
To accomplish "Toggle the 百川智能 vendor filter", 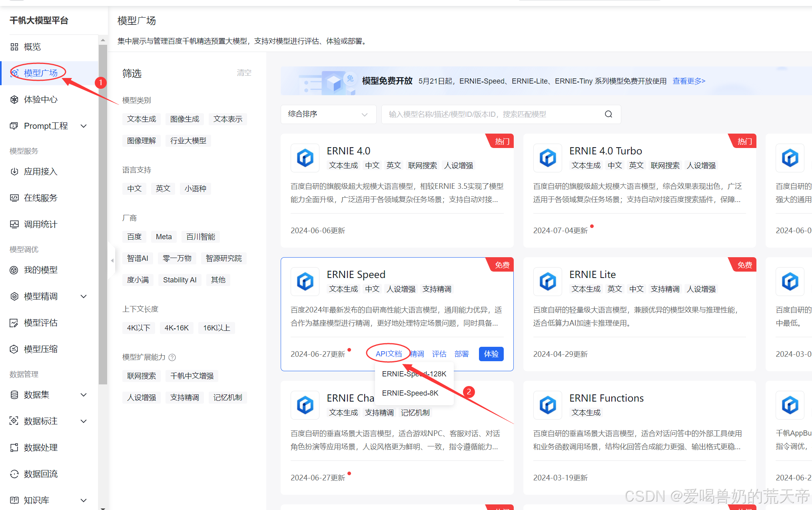I will tap(201, 237).
